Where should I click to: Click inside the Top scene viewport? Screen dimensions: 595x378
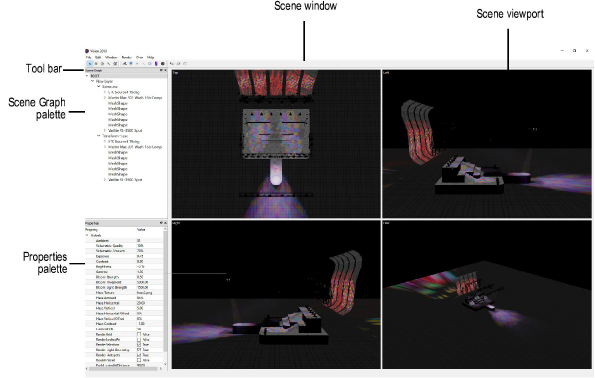[276, 143]
